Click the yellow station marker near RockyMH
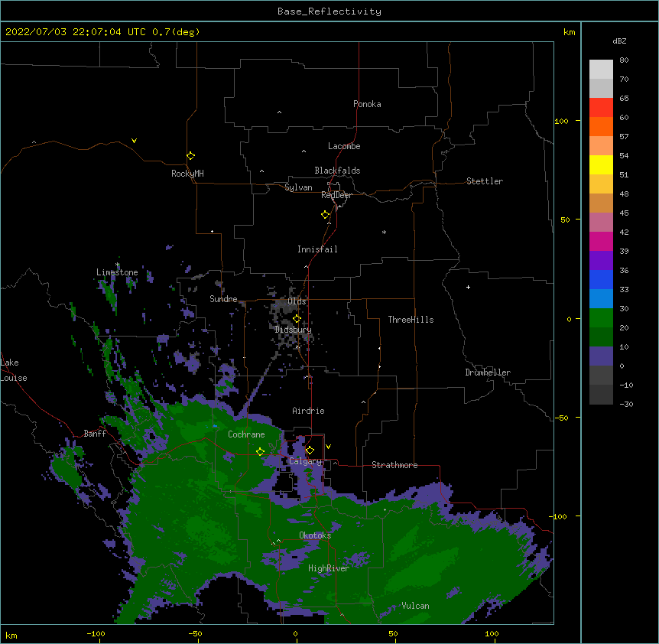Image resolution: width=659 pixels, height=644 pixels. click(x=191, y=156)
